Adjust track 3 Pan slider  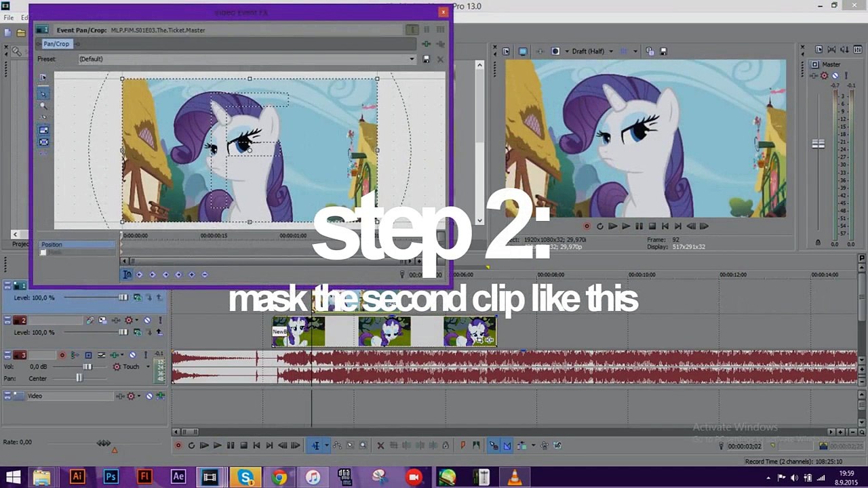coord(79,378)
